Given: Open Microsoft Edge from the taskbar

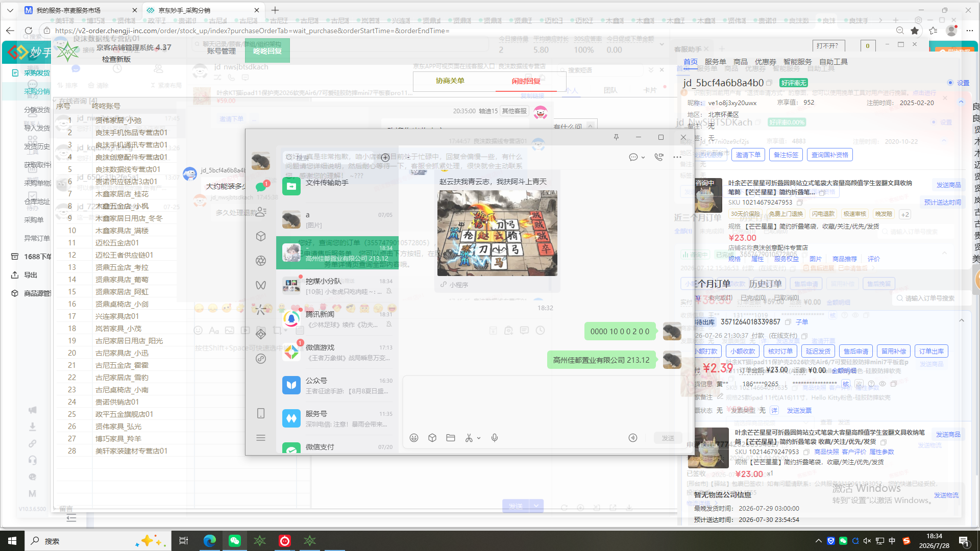Looking at the screenshot, I should [x=210, y=541].
